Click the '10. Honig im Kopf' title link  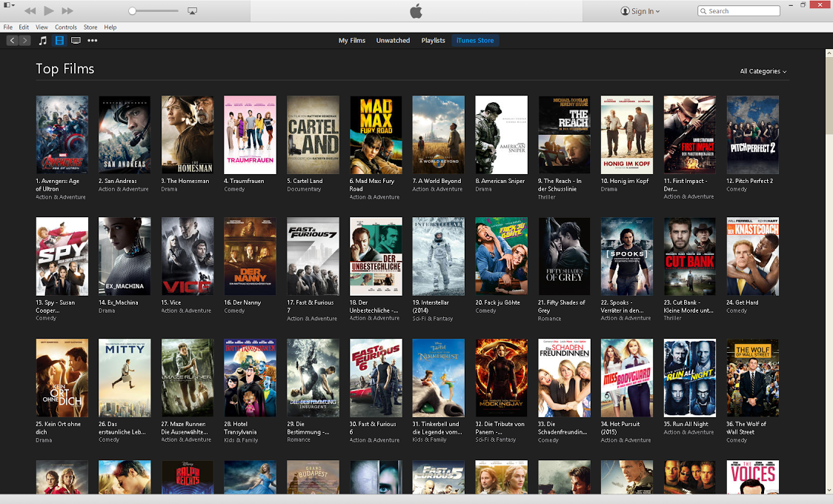pos(625,181)
